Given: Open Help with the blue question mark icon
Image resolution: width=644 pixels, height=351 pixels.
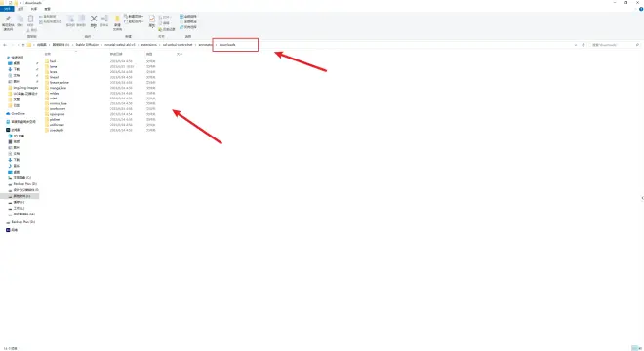Looking at the screenshot, I should [641, 9].
